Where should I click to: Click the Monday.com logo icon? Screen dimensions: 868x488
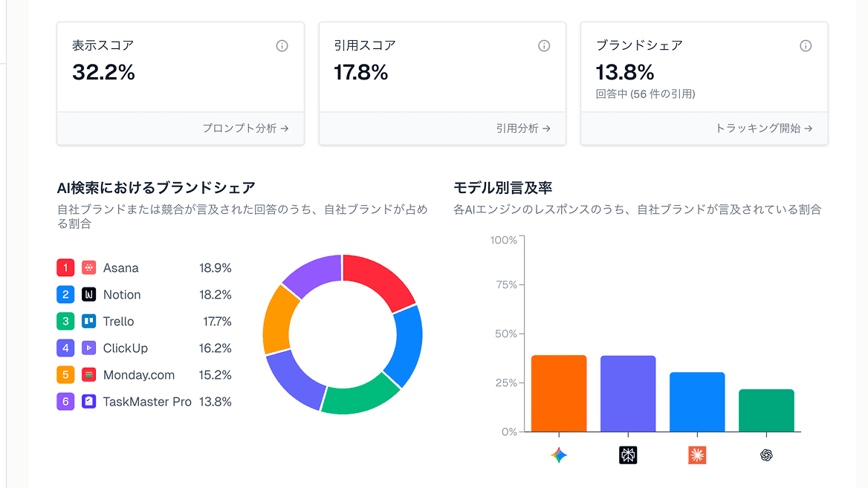tap(88, 374)
